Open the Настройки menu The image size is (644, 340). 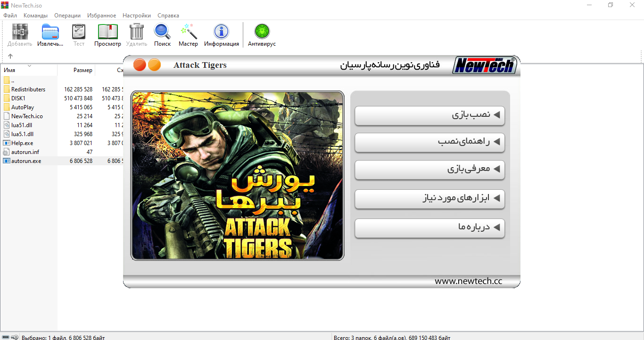[x=137, y=16]
